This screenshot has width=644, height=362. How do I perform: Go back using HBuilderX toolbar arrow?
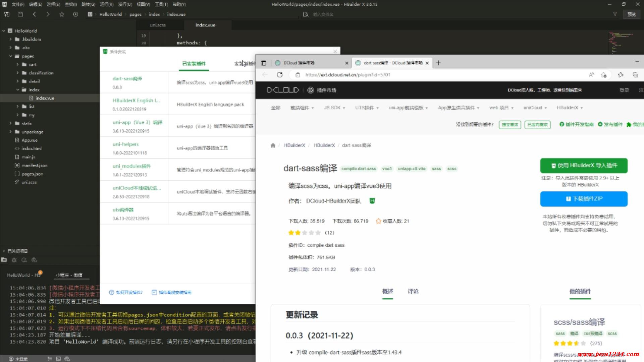point(34,14)
